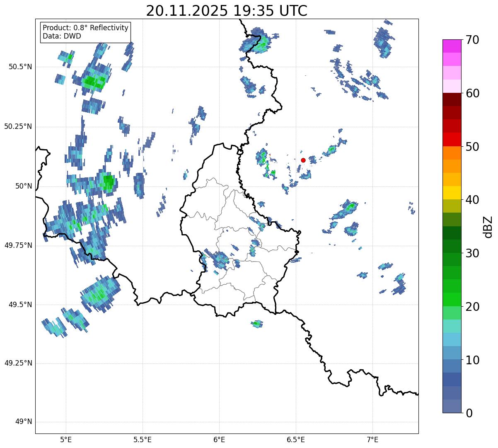
Task: Click the '5°E' longitude label
Action: tap(66, 440)
